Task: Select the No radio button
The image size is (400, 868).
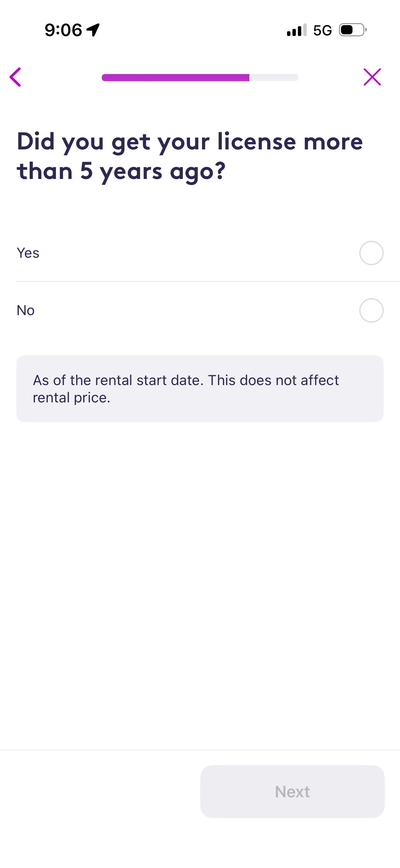Action: tap(371, 310)
